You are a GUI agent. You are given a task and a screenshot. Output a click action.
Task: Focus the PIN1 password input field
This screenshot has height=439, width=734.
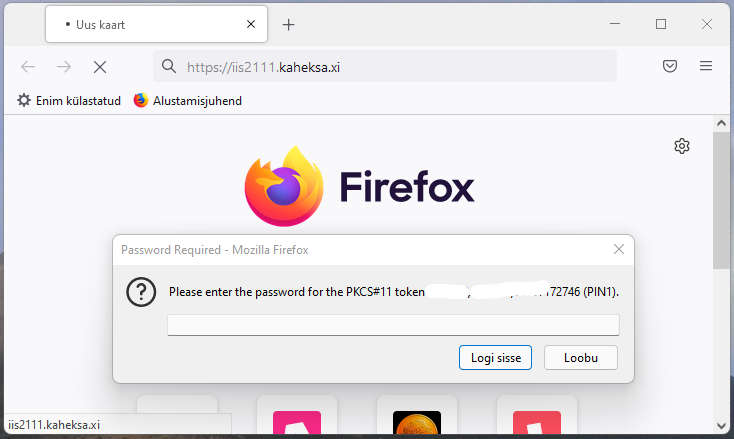pos(393,325)
